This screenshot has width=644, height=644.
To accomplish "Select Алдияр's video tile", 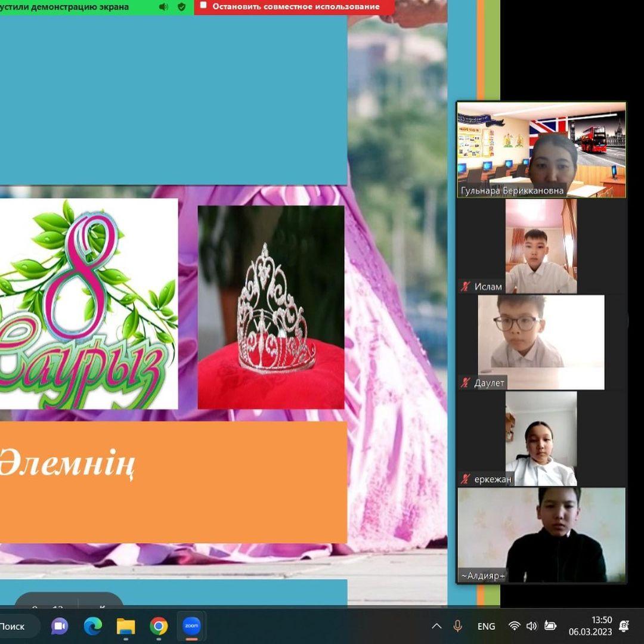I will (x=541, y=535).
